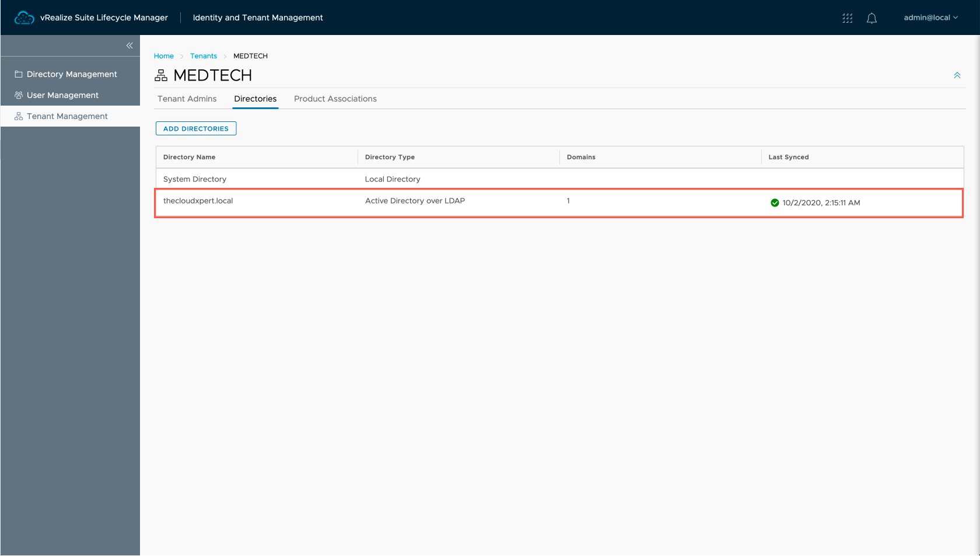Switch to the Product Associations tab
Image resolution: width=980 pixels, height=556 pixels.
click(x=335, y=99)
